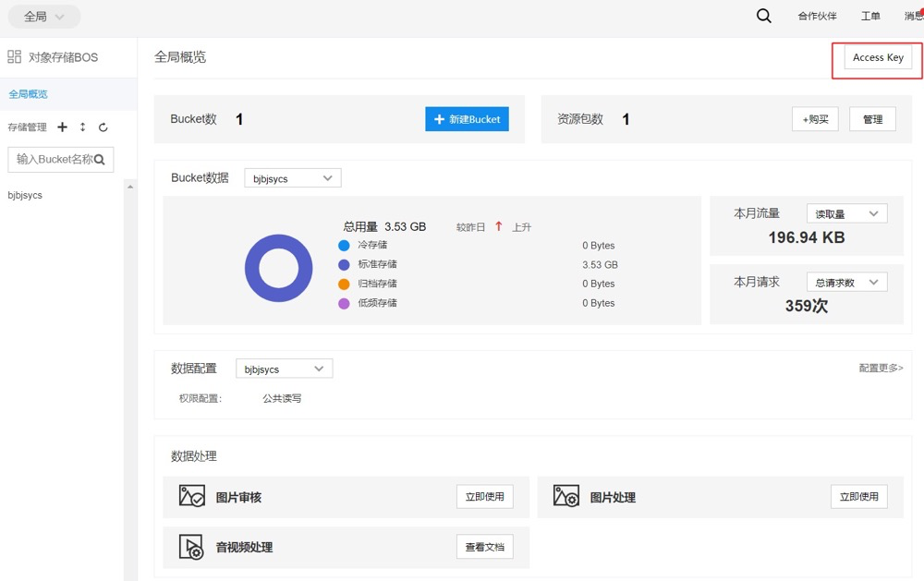This screenshot has height=581, width=924.
Task: Sort buckets with the up-down arrow icon
Action: 82,127
